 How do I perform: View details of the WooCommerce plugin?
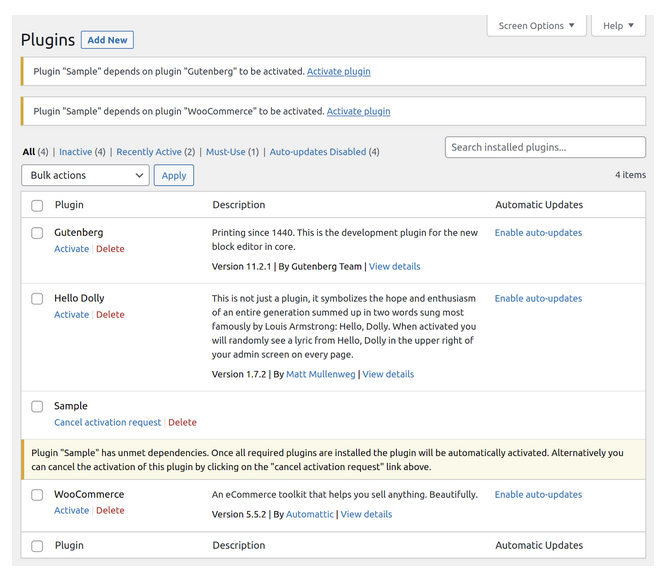coord(366,514)
